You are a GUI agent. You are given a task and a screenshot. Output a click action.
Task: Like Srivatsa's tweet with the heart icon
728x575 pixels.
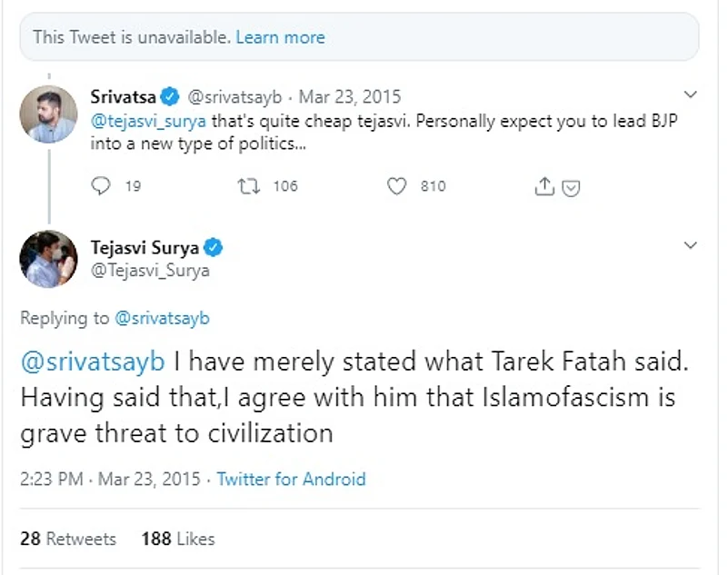pos(396,186)
